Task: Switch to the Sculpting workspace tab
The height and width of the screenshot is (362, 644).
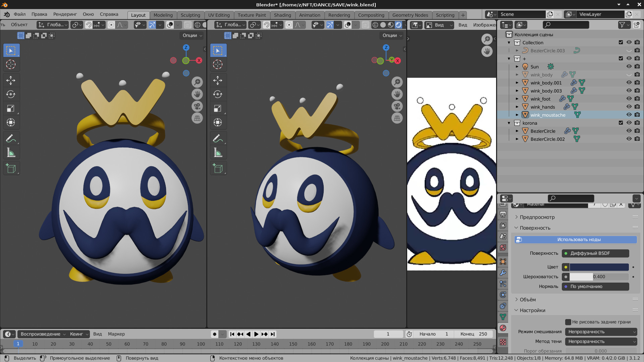Action: (190, 15)
